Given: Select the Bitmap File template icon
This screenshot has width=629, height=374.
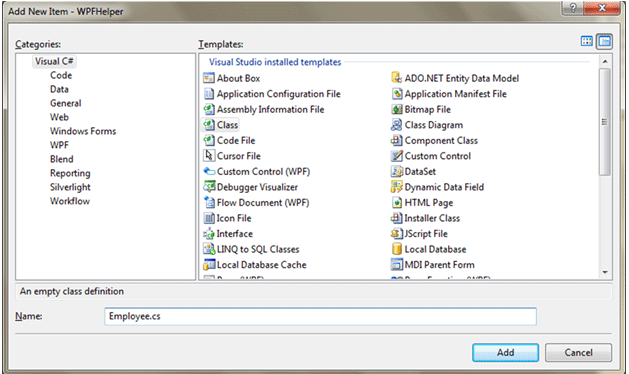Looking at the screenshot, I should tap(396, 109).
